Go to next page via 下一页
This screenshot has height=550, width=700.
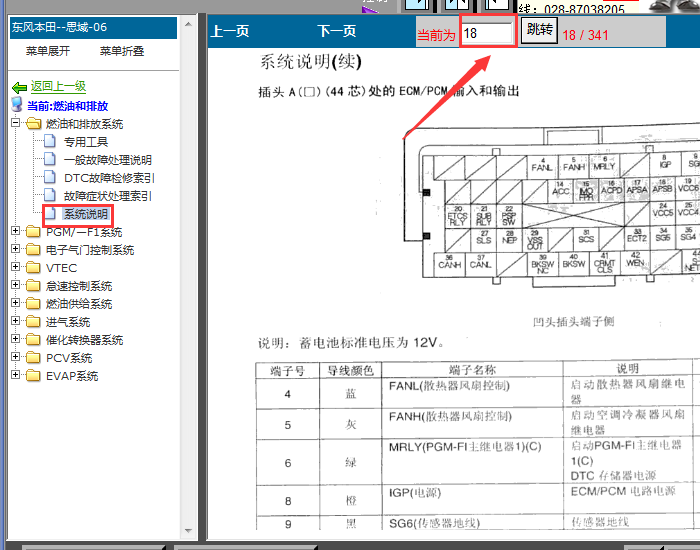[337, 31]
